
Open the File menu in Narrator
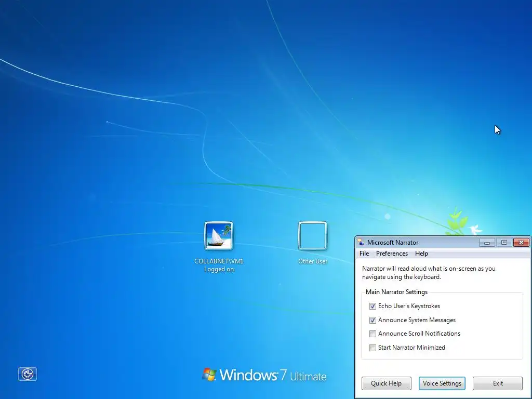point(364,254)
